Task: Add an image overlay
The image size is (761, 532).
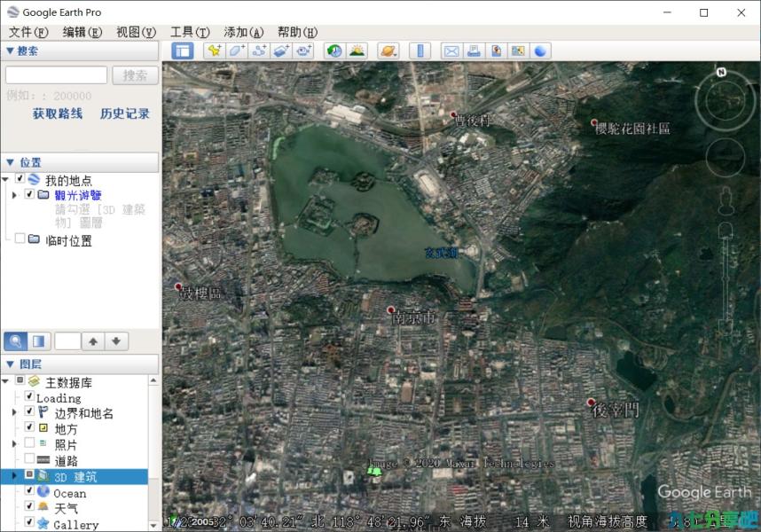Action: [x=281, y=51]
